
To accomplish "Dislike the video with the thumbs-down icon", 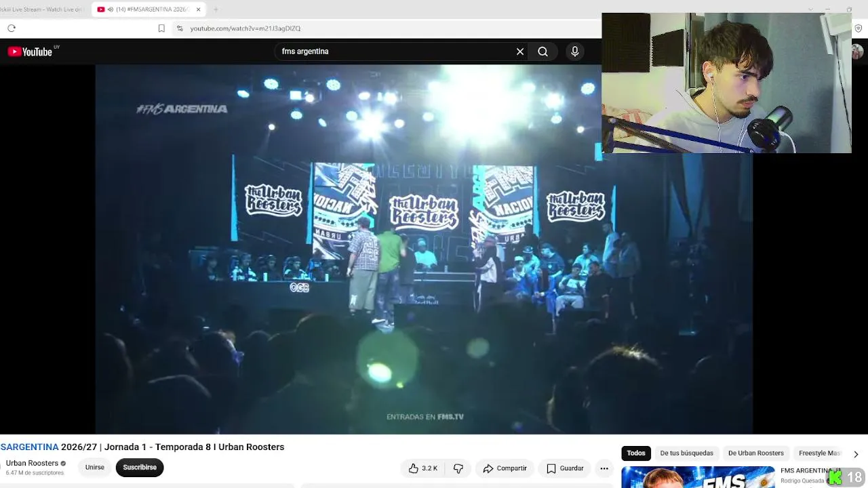I will pos(458,468).
